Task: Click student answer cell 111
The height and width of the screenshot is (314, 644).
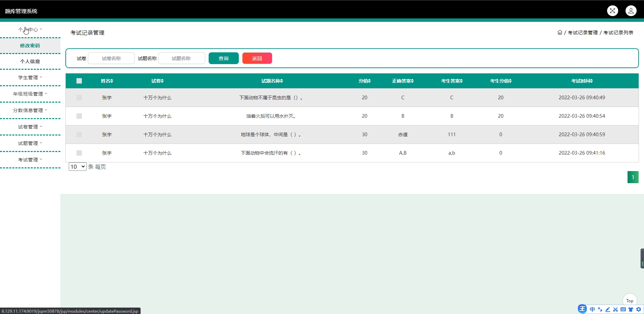Action: tap(452, 135)
